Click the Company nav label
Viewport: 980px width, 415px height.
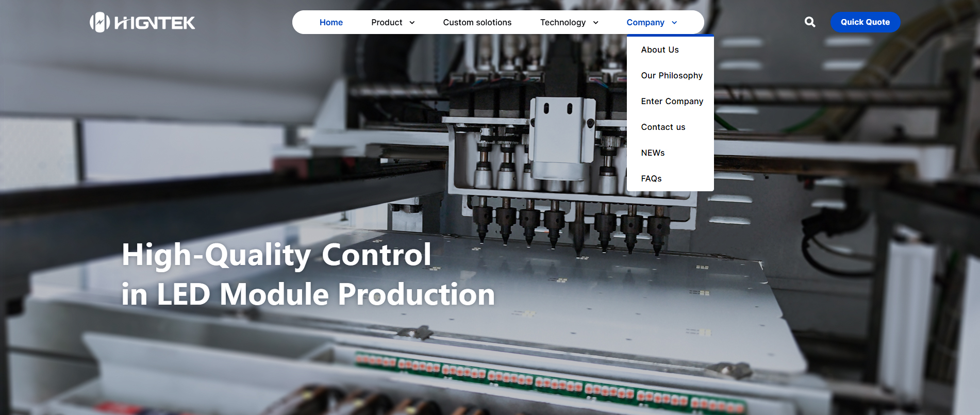click(x=645, y=23)
